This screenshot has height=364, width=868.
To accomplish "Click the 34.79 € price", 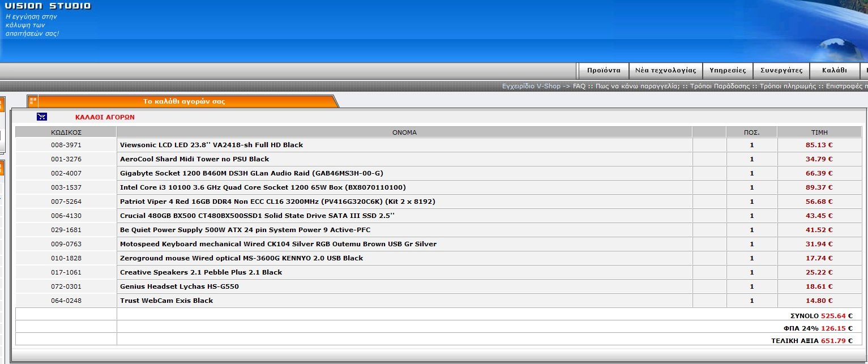I will pos(819,159).
